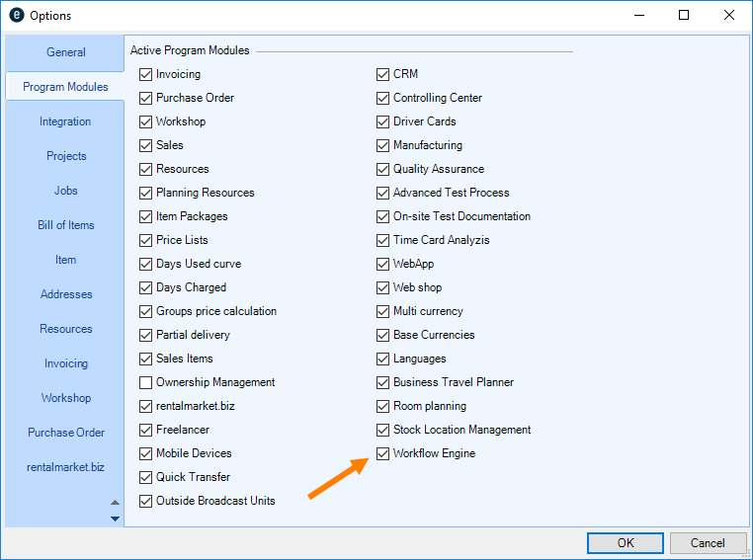Maximize the Options window
Viewport: 753px width, 560px height.
click(x=684, y=16)
